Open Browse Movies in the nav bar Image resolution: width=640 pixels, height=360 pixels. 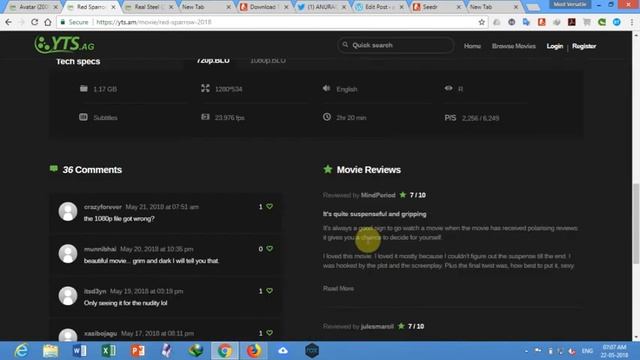point(513,46)
